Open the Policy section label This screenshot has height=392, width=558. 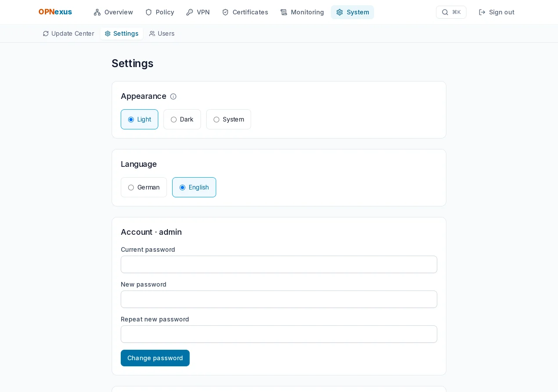(165, 12)
